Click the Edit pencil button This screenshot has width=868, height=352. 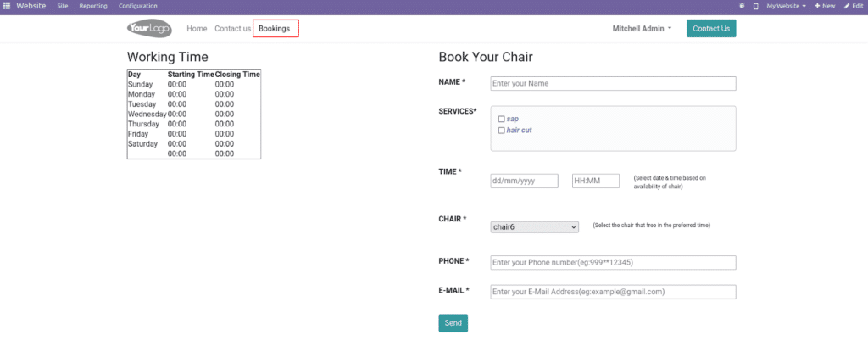pos(853,6)
